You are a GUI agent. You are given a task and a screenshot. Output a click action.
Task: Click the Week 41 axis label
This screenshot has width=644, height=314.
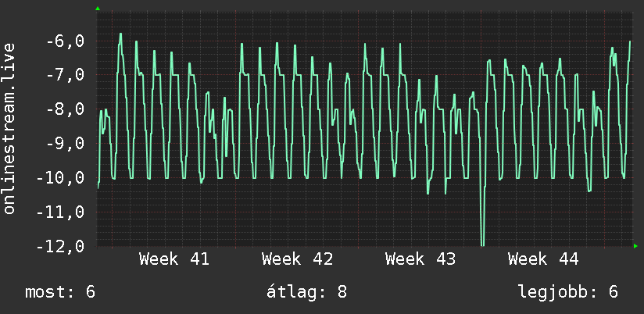[174, 259]
